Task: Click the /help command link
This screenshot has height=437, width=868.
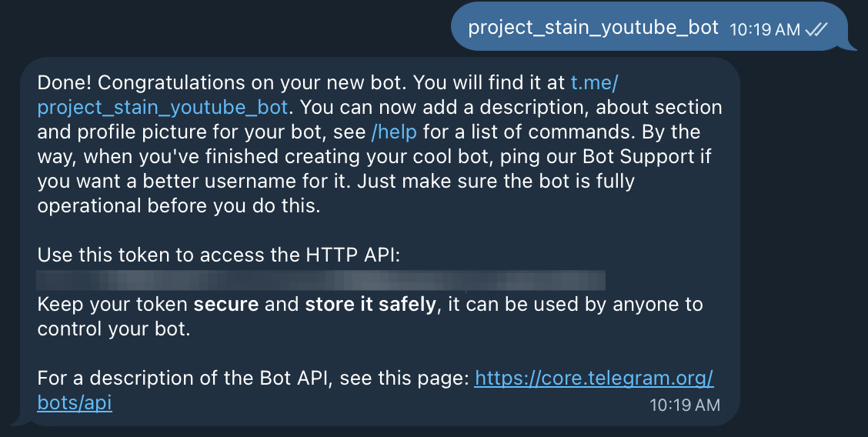Action: coord(394,132)
